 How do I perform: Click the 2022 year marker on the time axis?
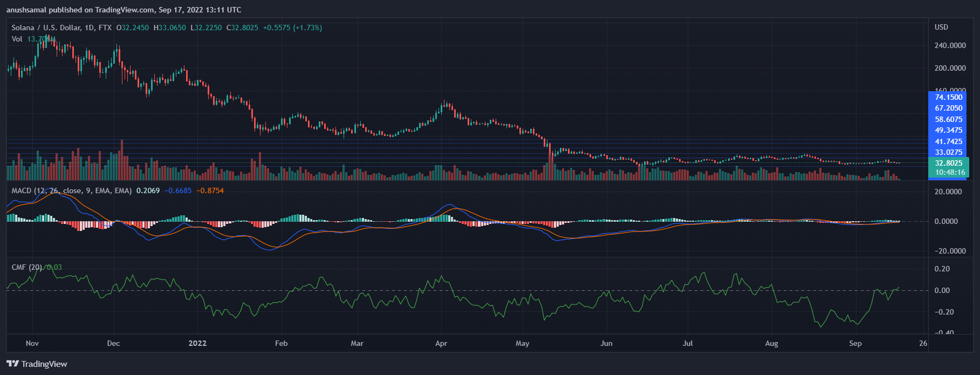pos(197,343)
